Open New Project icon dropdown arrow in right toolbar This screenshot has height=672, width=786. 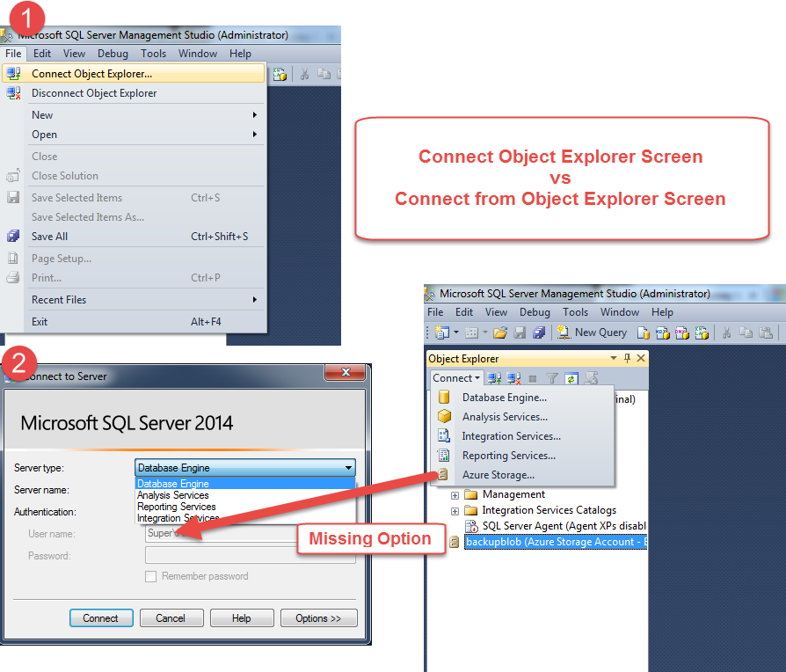coord(455,332)
